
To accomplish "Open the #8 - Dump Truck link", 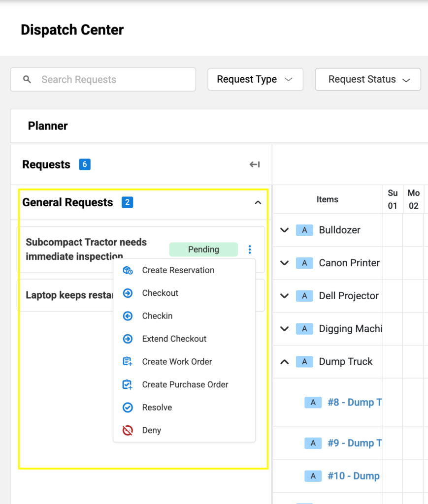I will coord(354,403).
